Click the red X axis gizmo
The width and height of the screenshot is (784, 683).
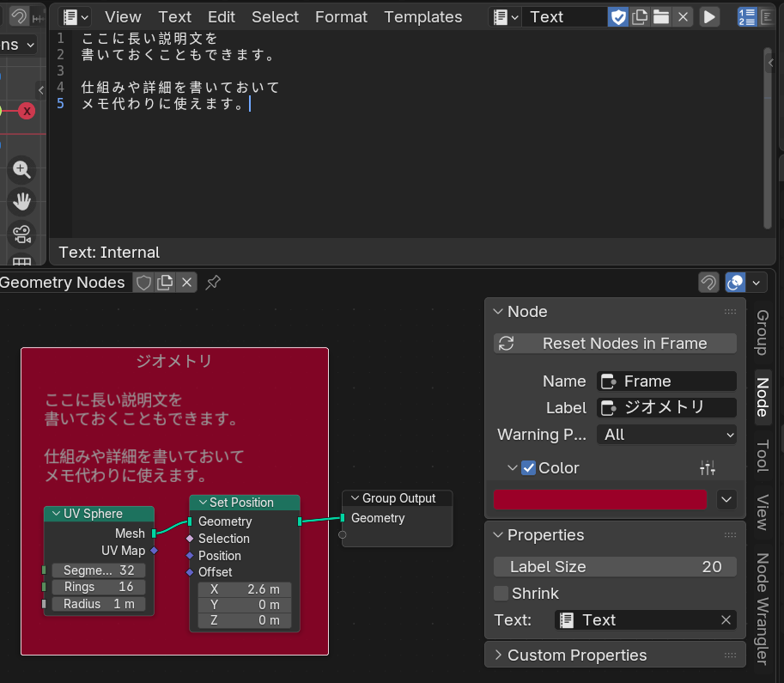pos(27,111)
